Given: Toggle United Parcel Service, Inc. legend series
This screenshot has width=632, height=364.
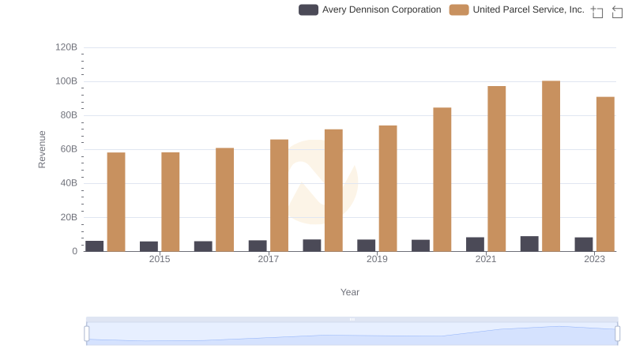Looking at the screenshot, I should pyautogui.click(x=517, y=9).
